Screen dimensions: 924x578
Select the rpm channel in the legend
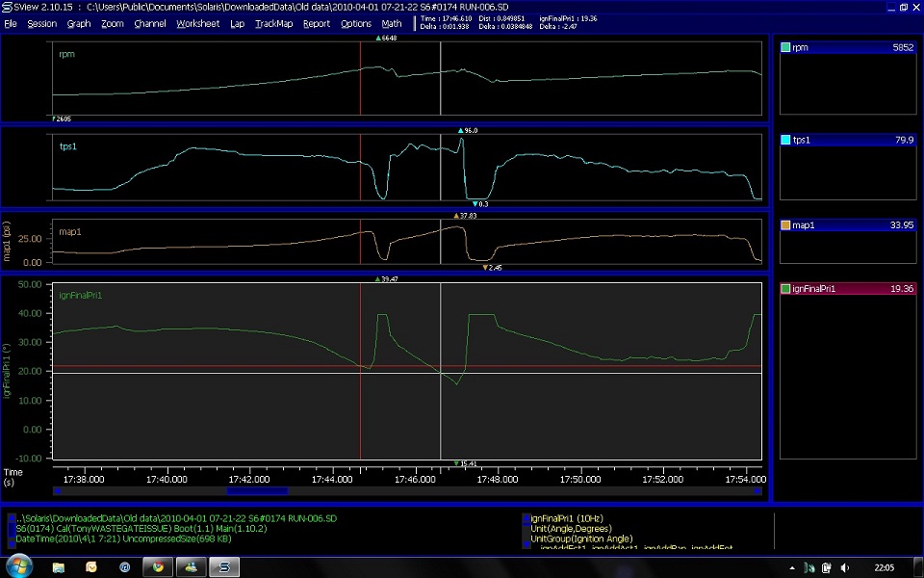pos(848,47)
